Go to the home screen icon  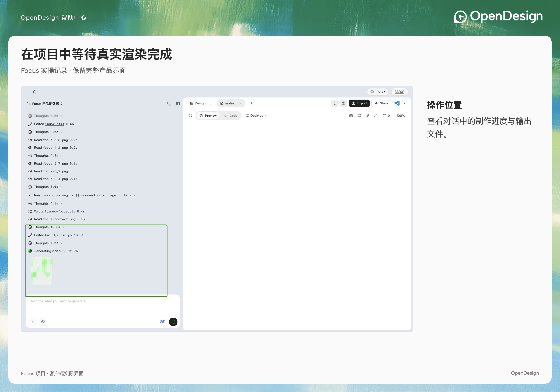[x=35, y=92]
